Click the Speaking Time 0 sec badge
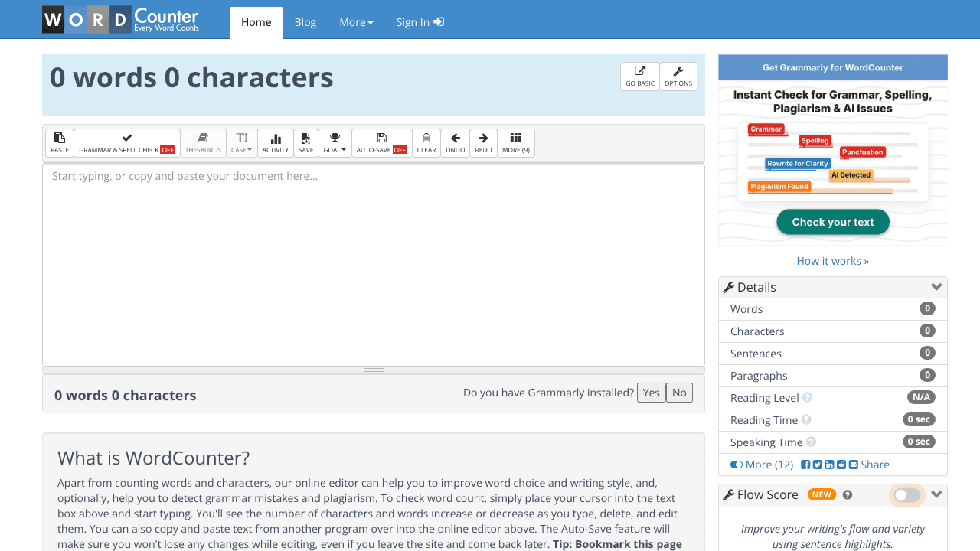Screen dimensions: 980x551 click(919, 442)
